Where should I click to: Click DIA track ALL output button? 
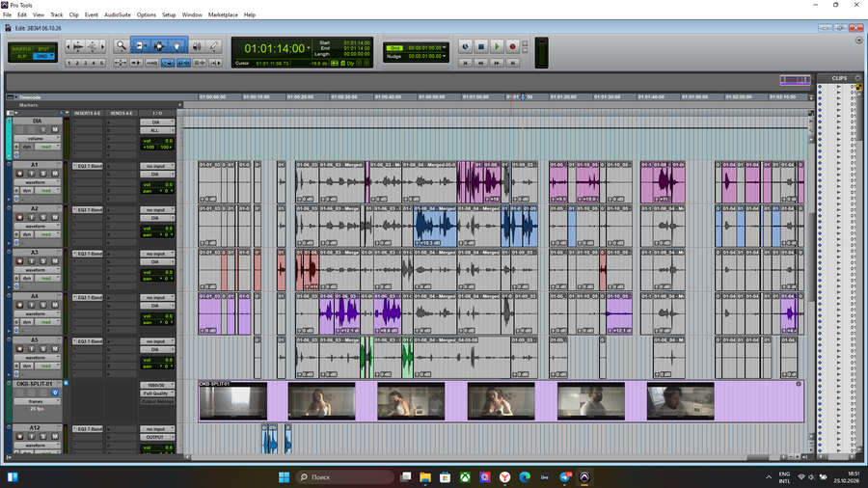157,130
